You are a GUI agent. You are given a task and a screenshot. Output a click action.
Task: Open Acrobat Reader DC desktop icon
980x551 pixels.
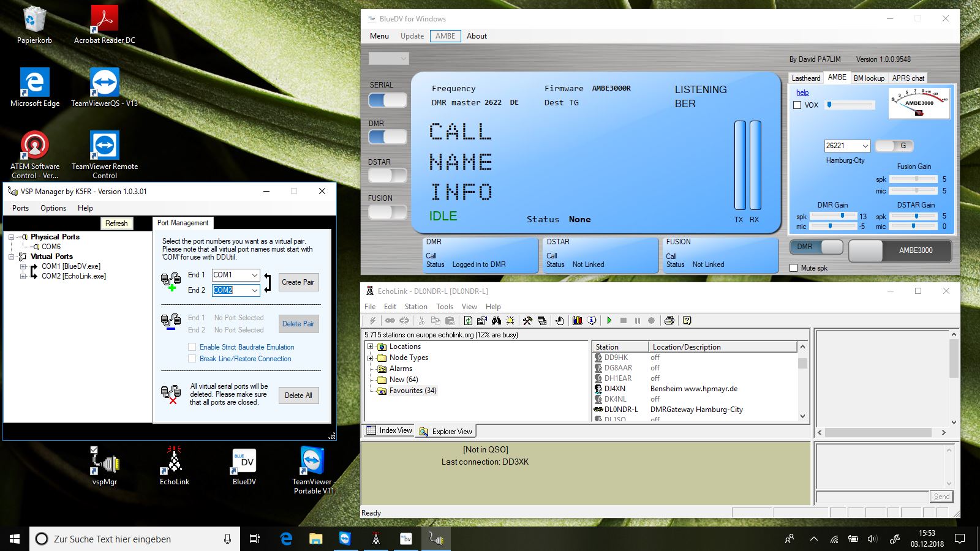pos(105,24)
